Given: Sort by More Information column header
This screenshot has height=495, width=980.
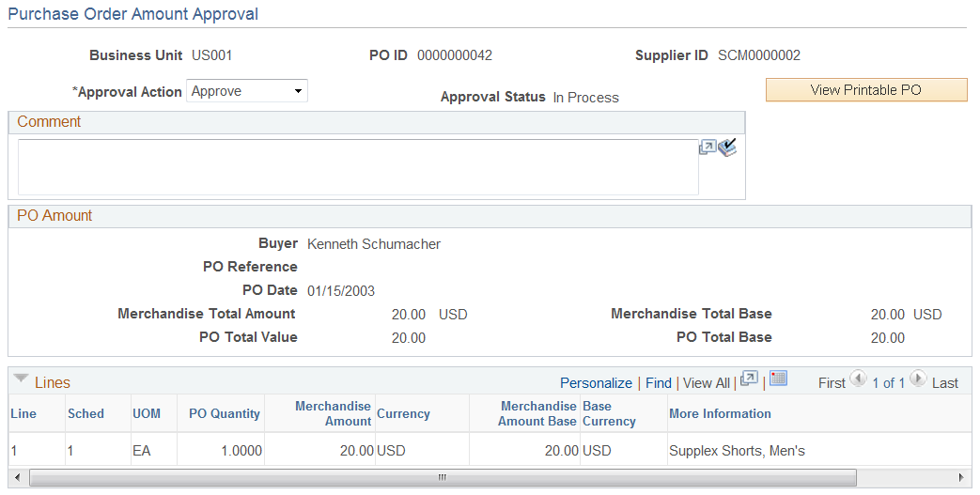Looking at the screenshot, I should click(720, 413).
